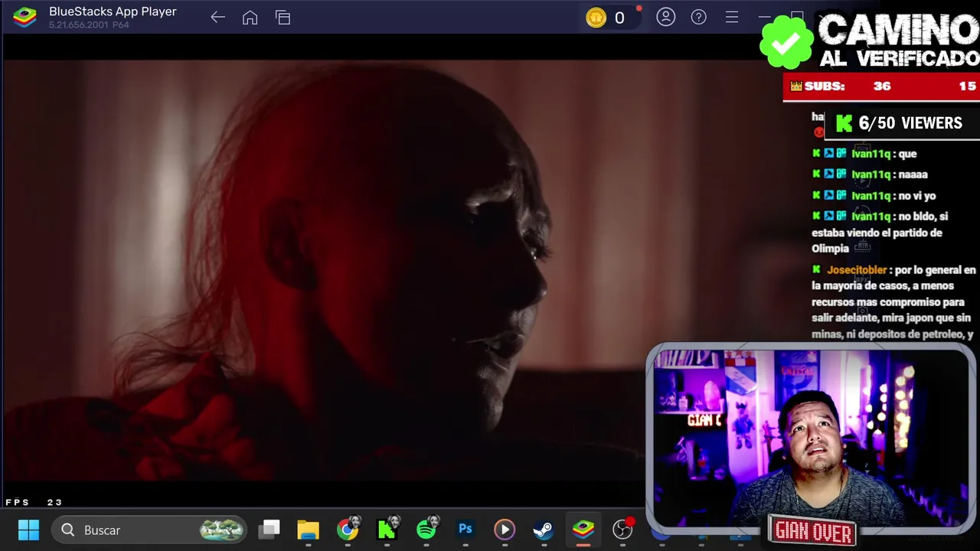The width and height of the screenshot is (980, 551).
Task: Open Google Chrome from taskbar
Action: [348, 529]
